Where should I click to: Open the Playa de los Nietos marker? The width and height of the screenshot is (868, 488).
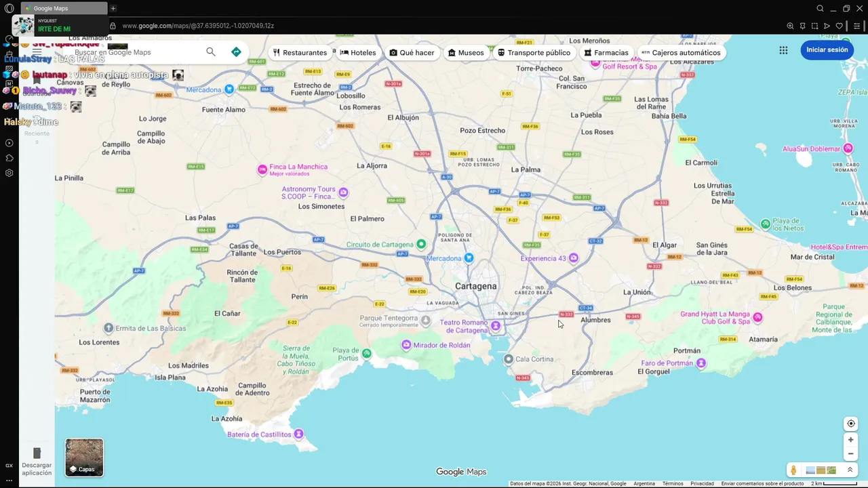coord(766,224)
